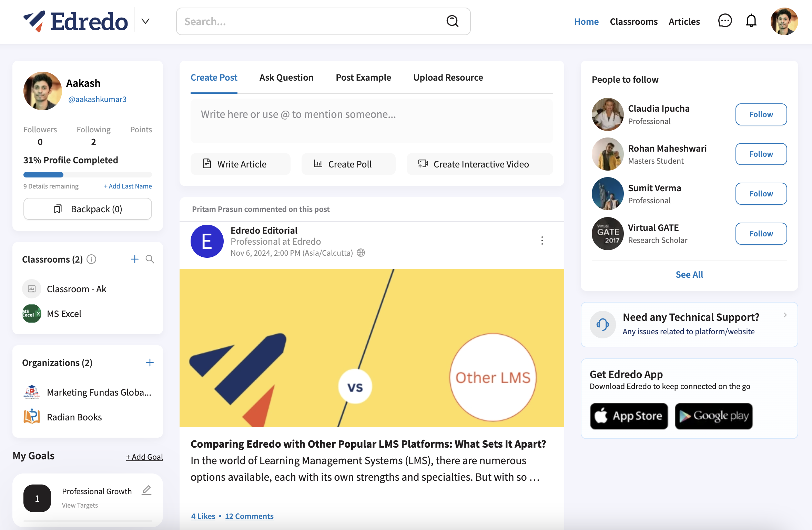Click the notifications bell icon

coord(751,21)
